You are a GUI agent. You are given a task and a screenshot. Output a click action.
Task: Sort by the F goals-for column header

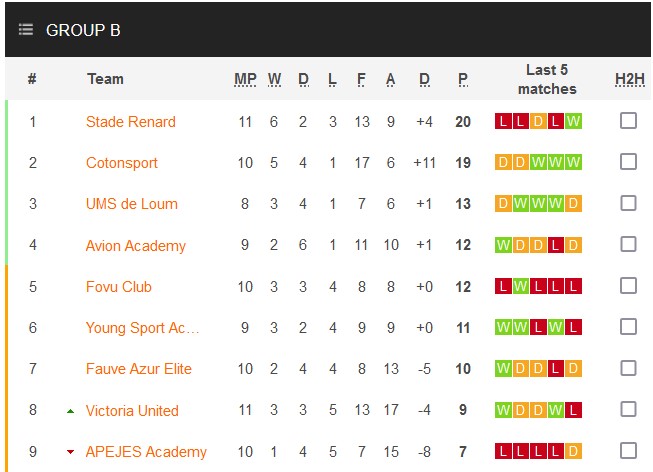coord(361,79)
